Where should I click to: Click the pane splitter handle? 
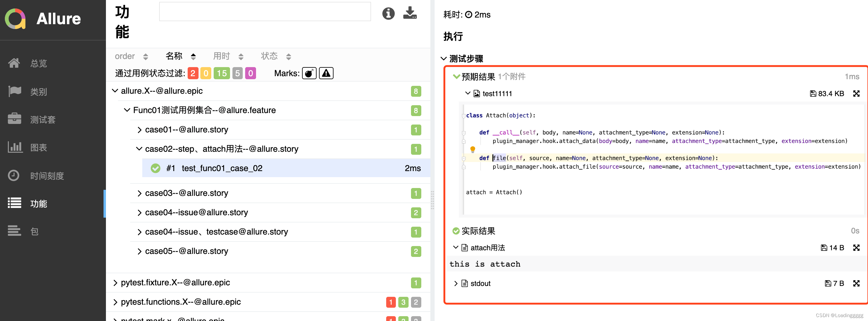(432, 200)
